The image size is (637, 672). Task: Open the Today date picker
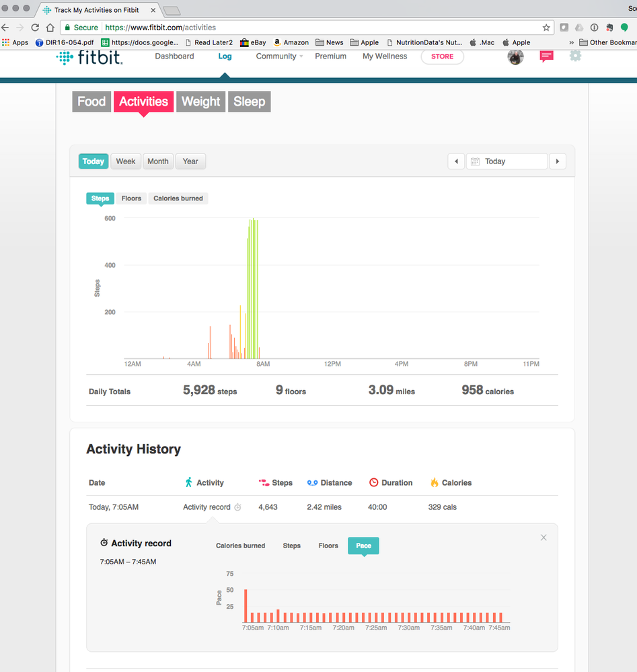507,161
